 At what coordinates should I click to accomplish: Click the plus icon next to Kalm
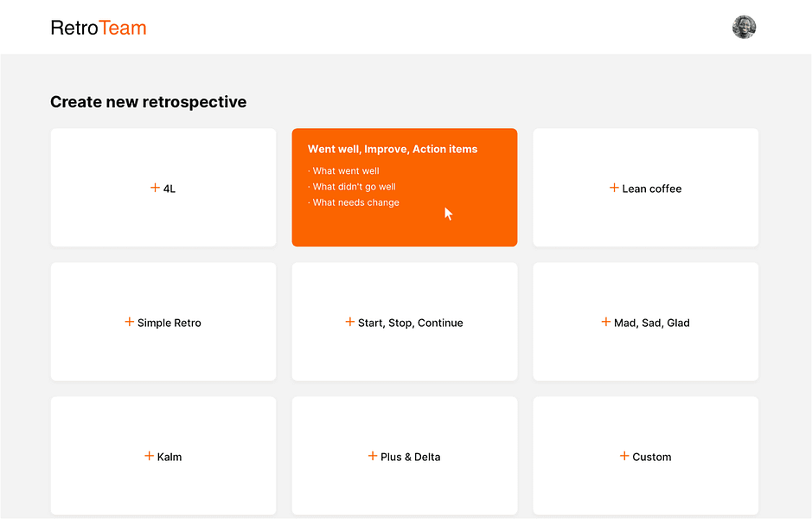coord(149,456)
